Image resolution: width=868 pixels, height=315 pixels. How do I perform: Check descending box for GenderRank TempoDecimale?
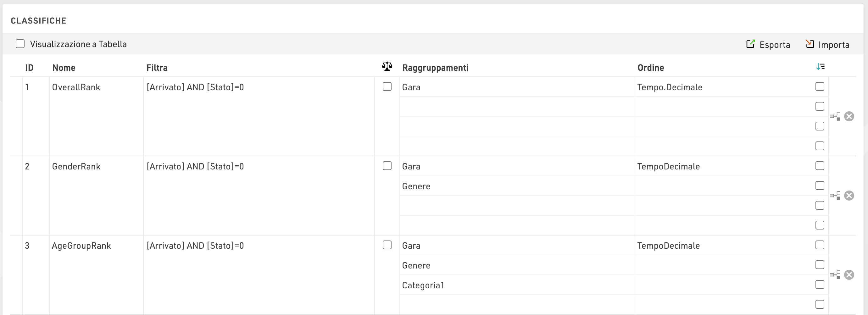click(x=820, y=166)
